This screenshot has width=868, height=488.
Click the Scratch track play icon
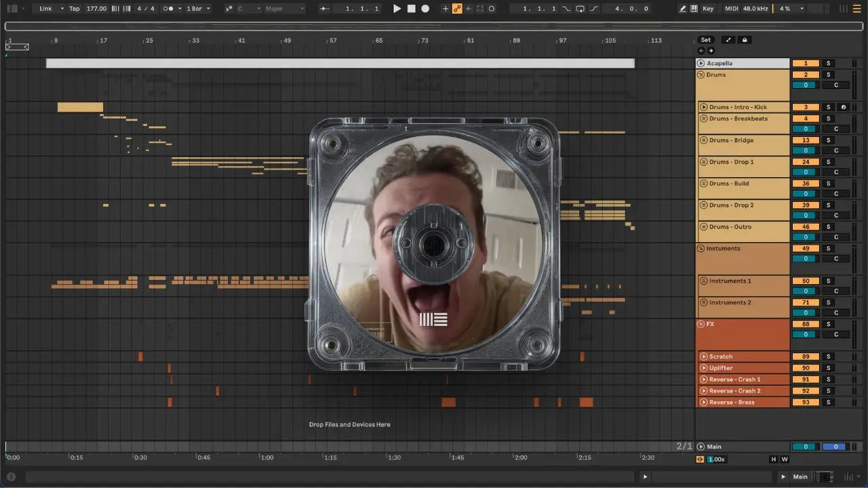click(x=704, y=357)
